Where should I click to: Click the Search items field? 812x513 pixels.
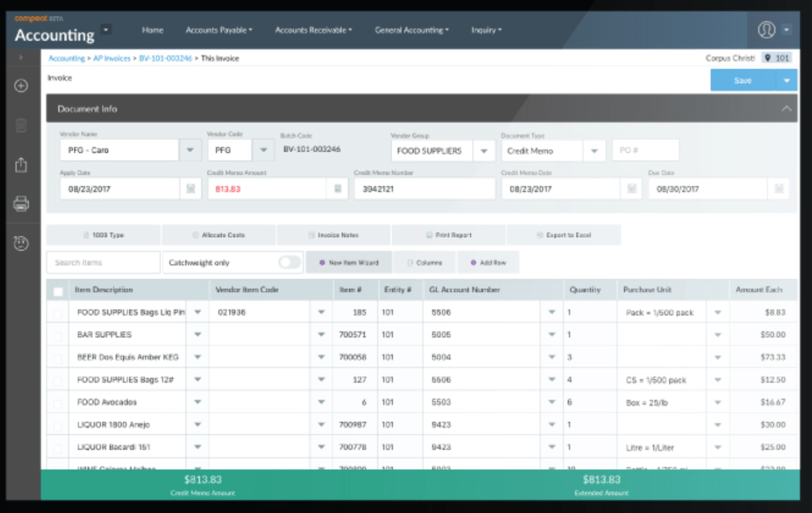tap(103, 262)
